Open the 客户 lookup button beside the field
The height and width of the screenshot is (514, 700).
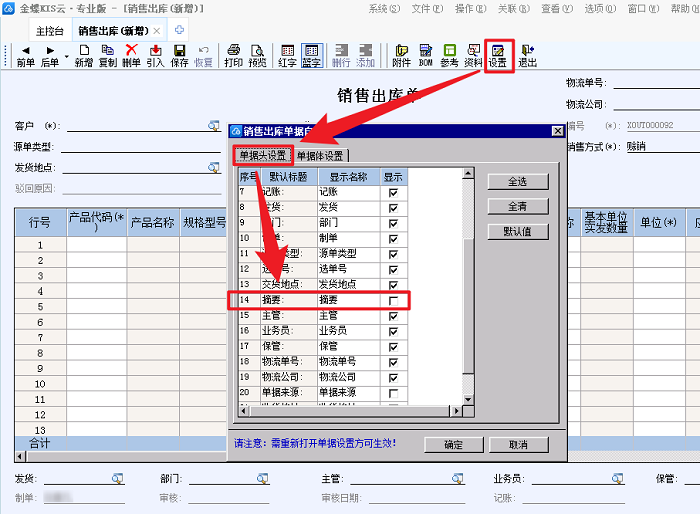point(213,126)
